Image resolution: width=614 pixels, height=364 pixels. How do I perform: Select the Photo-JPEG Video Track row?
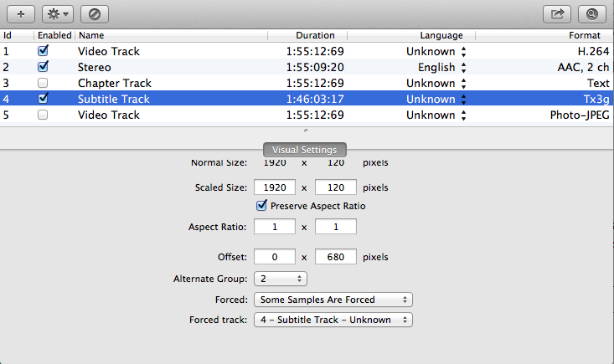(307, 115)
